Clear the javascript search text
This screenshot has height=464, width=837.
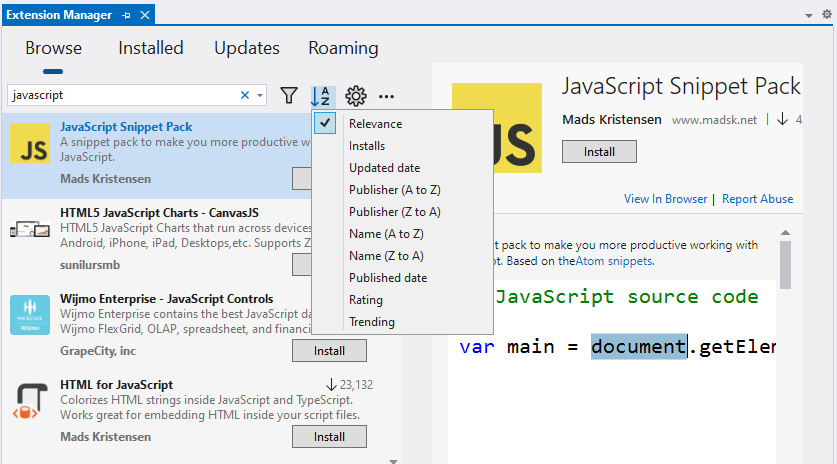245,95
